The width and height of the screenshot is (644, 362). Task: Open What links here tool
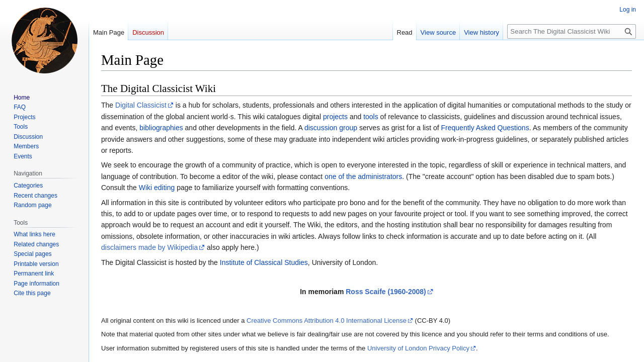[x=34, y=234]
